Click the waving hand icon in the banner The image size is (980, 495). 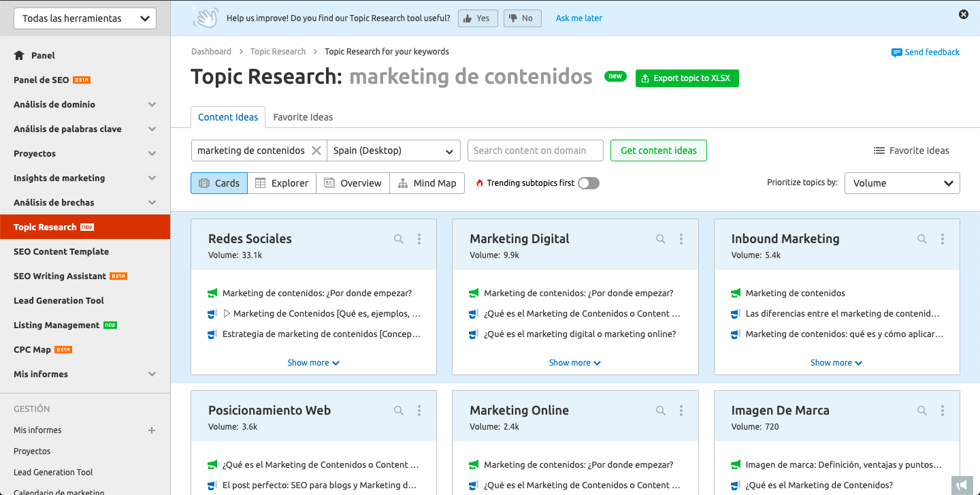point(206,18)
